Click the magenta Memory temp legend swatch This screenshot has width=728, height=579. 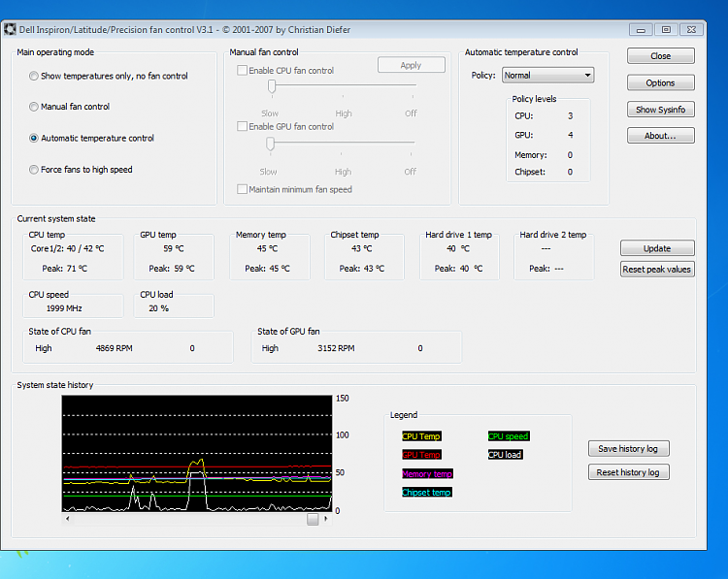(427, 473)
